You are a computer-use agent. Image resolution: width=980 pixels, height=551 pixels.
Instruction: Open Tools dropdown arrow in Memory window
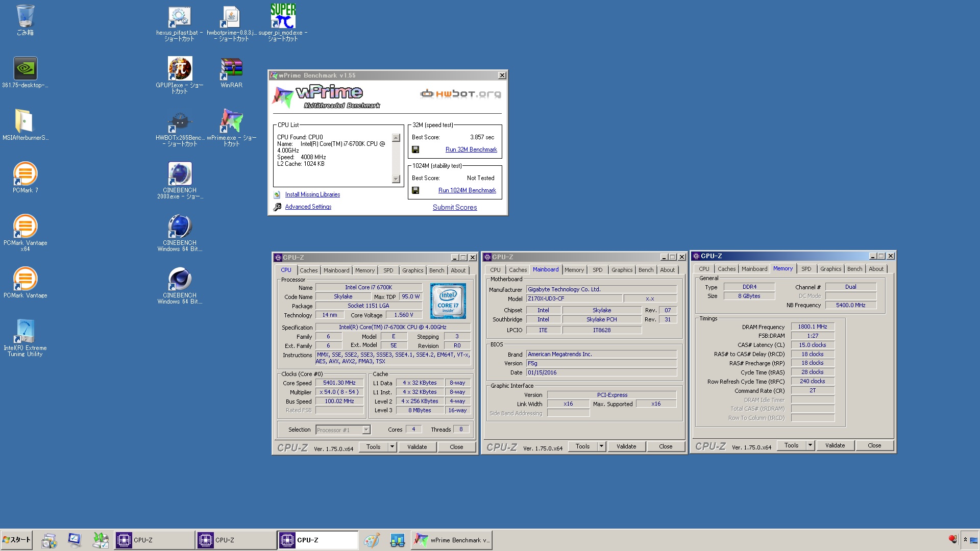tap(810, 445)
